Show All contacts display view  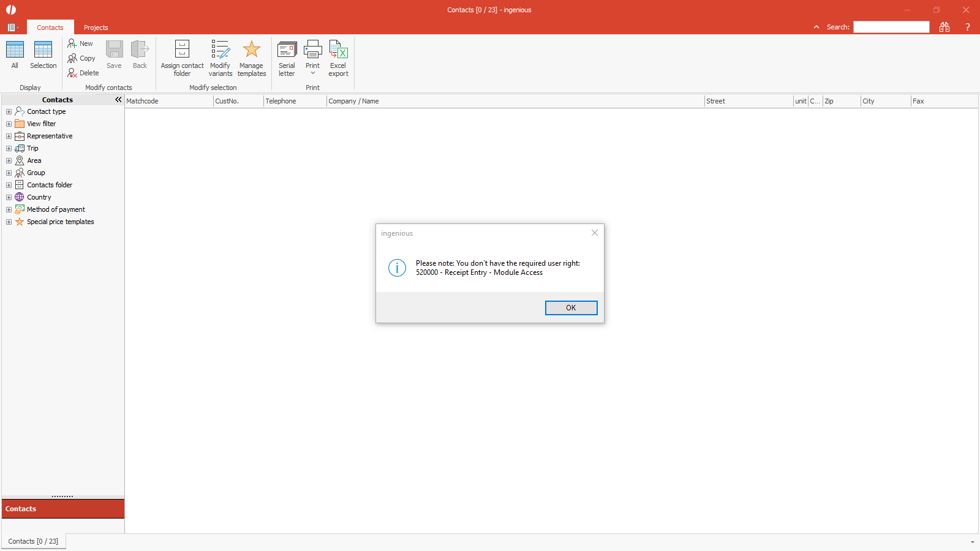pyautogui.click(x=15, y=50)
